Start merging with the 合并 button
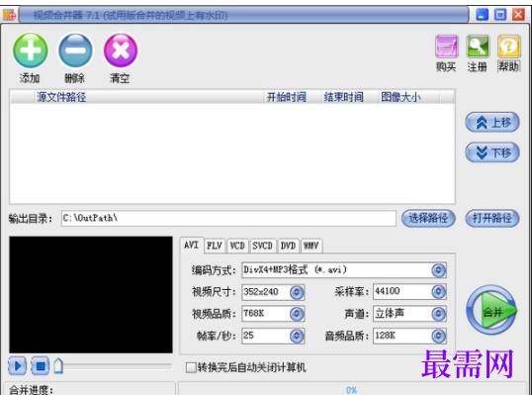 (491, 311)
